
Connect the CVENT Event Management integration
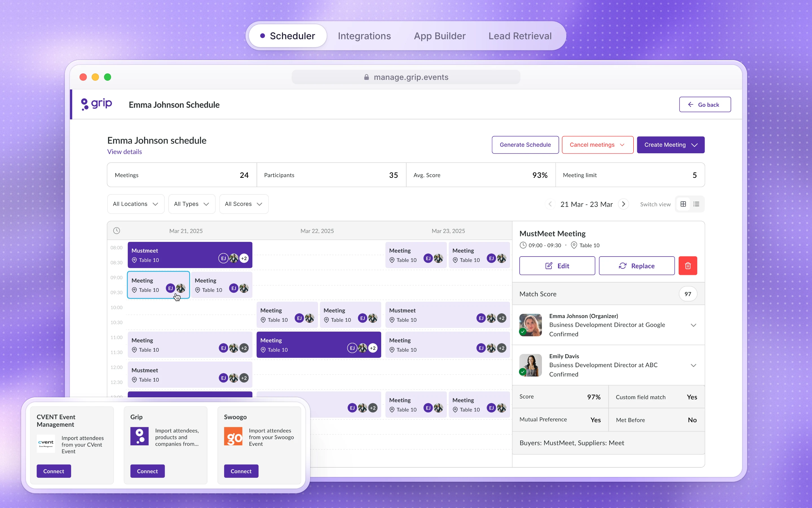point(54,471)
